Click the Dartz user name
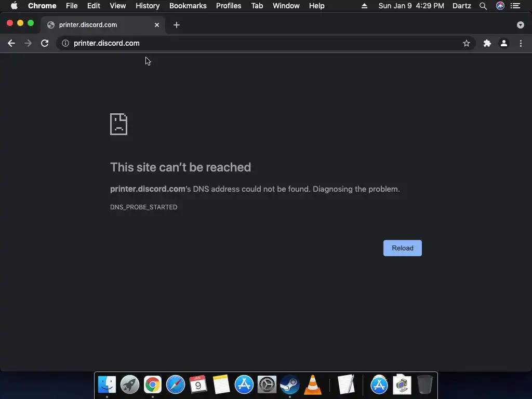The width and height of the screenshot is (532, 399). 462,6
